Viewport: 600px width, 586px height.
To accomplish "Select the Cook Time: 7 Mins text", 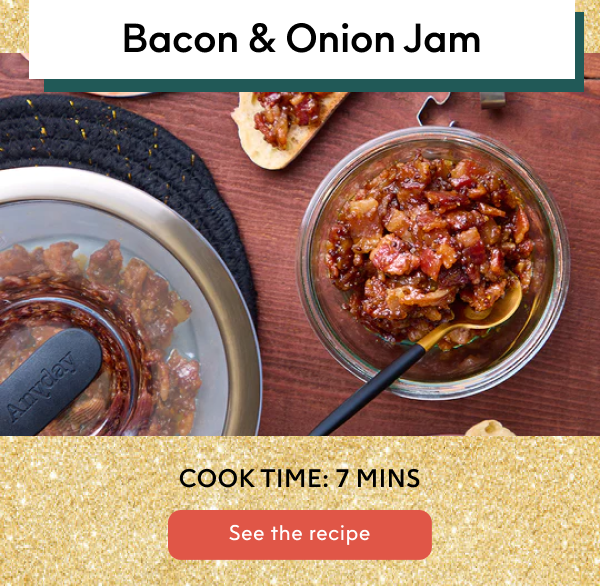I will click(x=300, y=478).
